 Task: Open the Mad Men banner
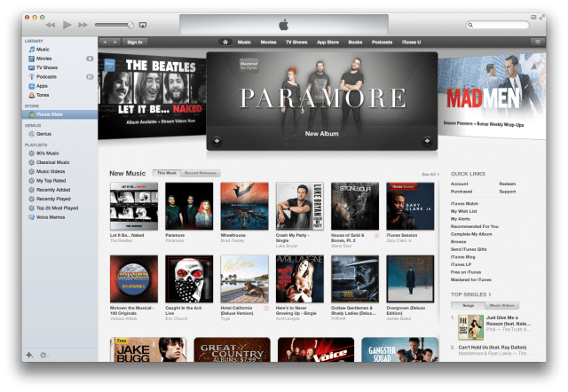492,96
